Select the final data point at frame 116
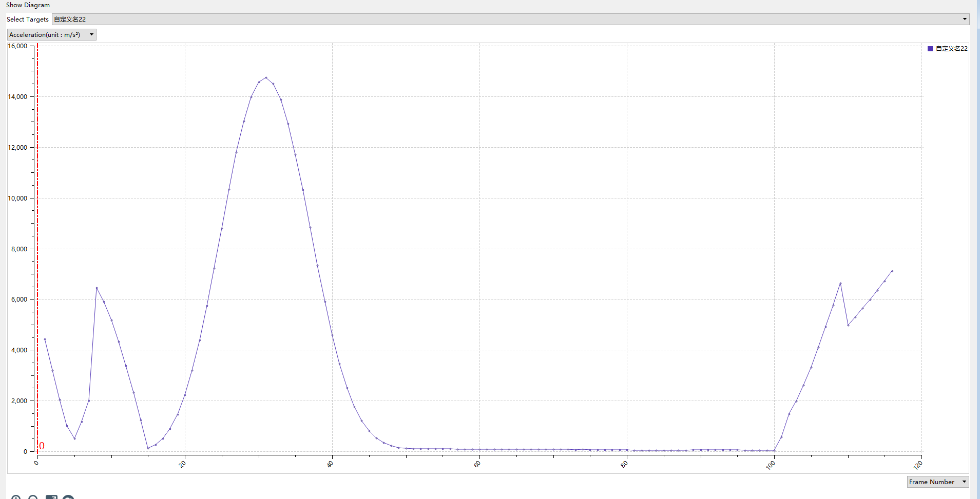 coord(892,271)
